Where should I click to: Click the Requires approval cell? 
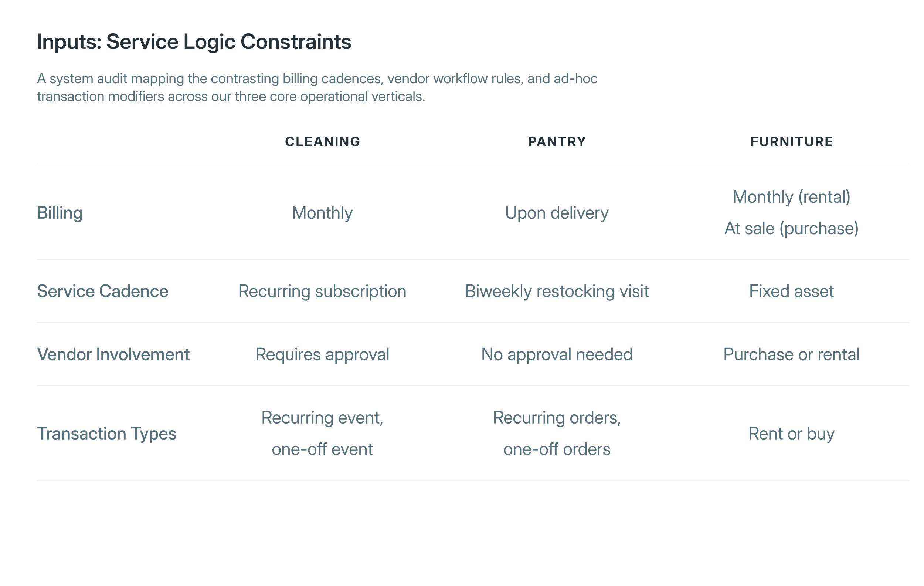322,355
